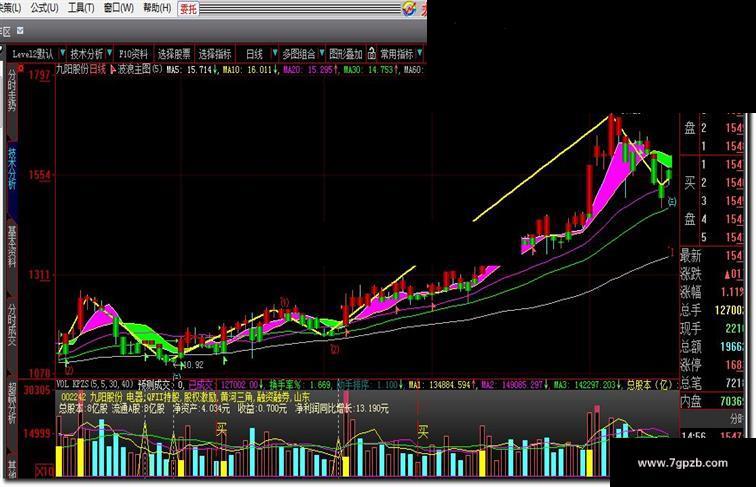756x487 pixels.
Task: Click the 14999 volume axis label
Action: point(37,433)
